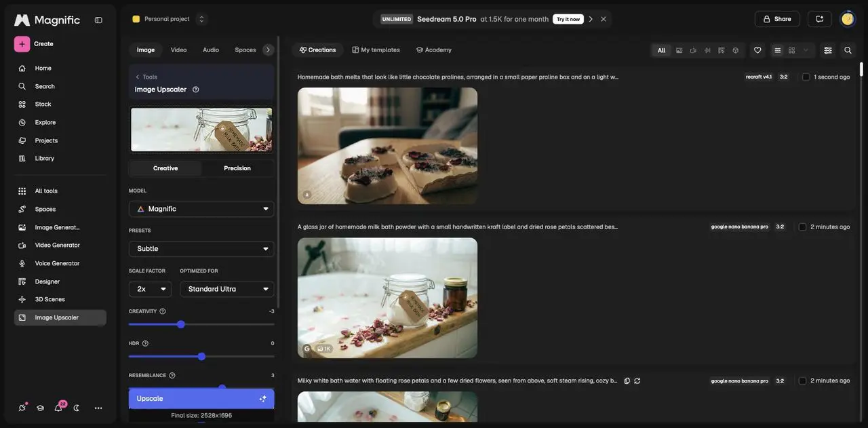The image size is (868, 428).
Task: Search creations with the magnifier icon
Action: (x=848, y=50)
